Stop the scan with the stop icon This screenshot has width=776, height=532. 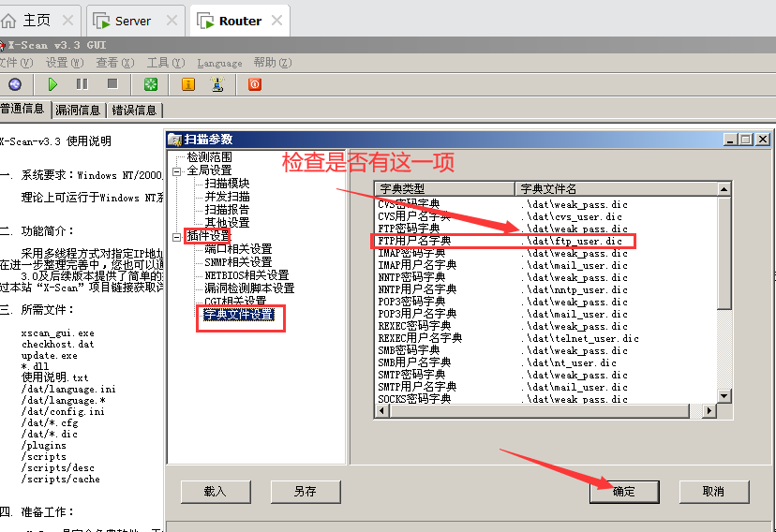(112, 84)
